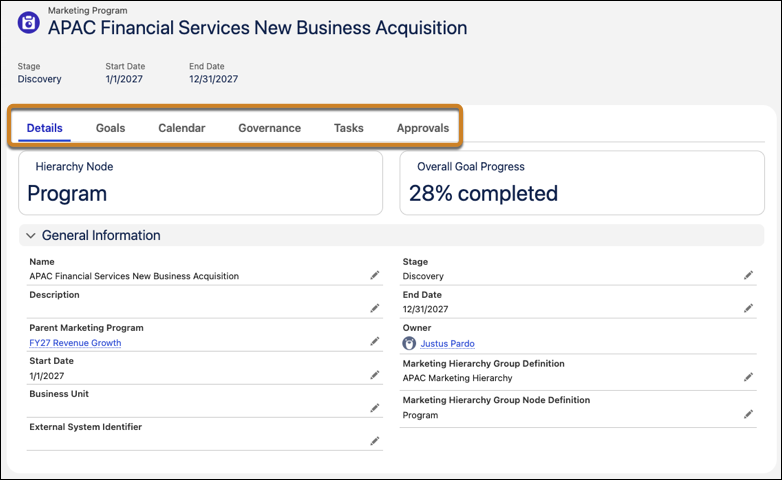Image resolution: width=782 pixels, height=480 pixels.
Task: Edit the Name field pencil icon
Action: (375, 275)
